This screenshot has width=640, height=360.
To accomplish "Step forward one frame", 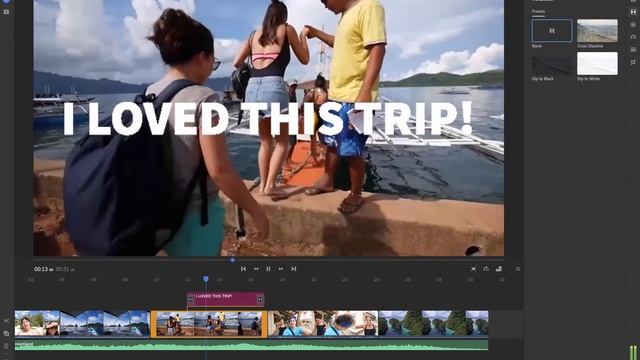I will [x=281, y=269].
